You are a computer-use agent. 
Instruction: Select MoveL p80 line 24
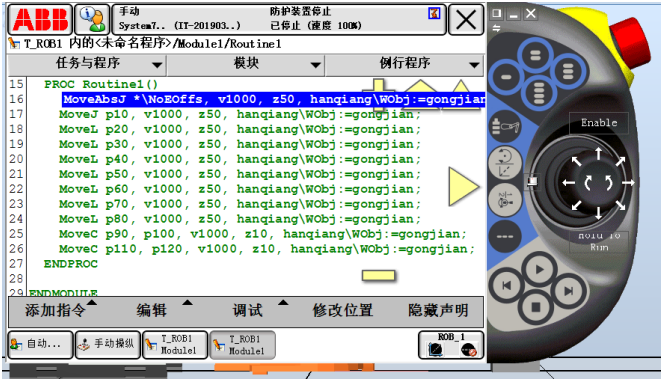click(x=240, y=219)
